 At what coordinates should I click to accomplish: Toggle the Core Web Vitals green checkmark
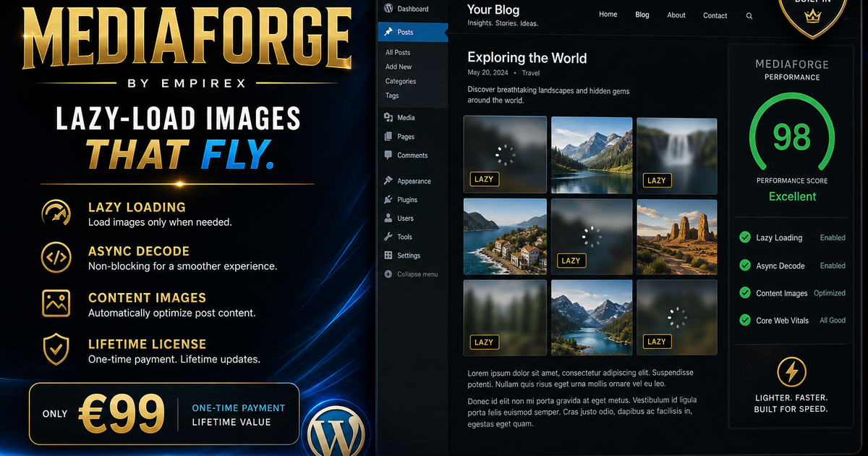744,320
